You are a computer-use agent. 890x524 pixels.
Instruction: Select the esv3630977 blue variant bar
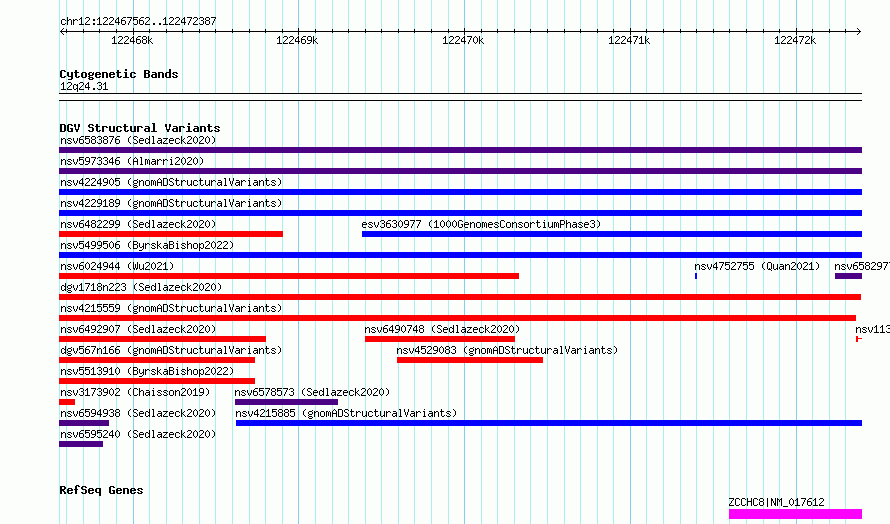[612, 234]
